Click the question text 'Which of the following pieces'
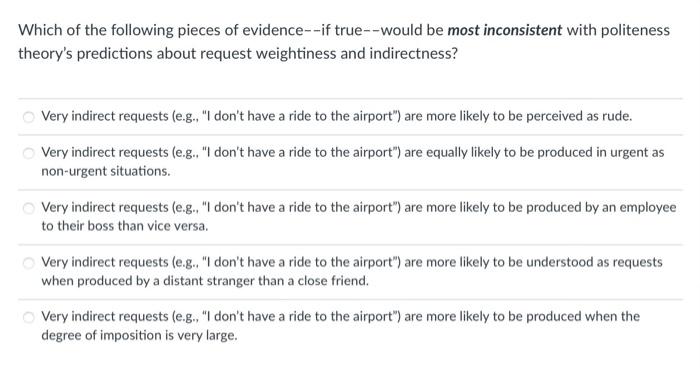 (x=119, y=30)
